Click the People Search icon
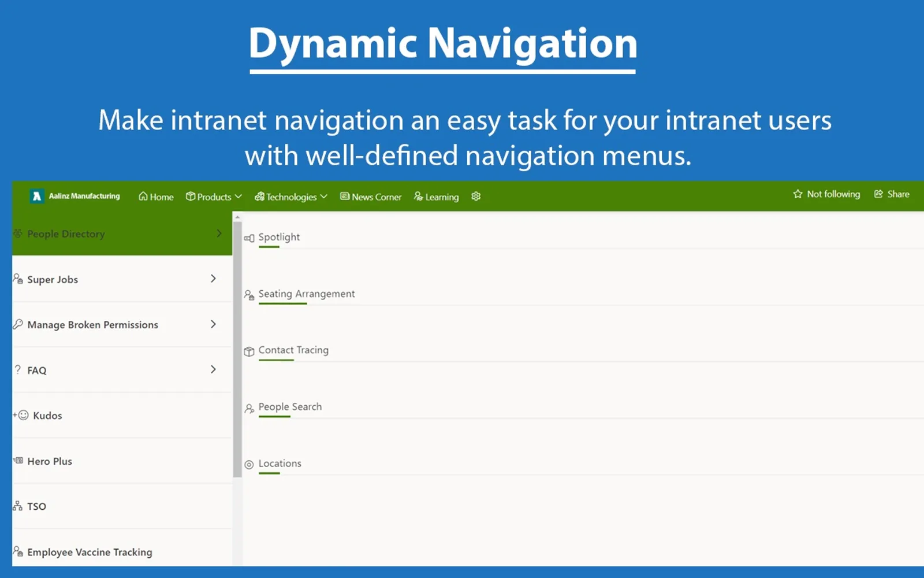 click(x=249, y=409)
